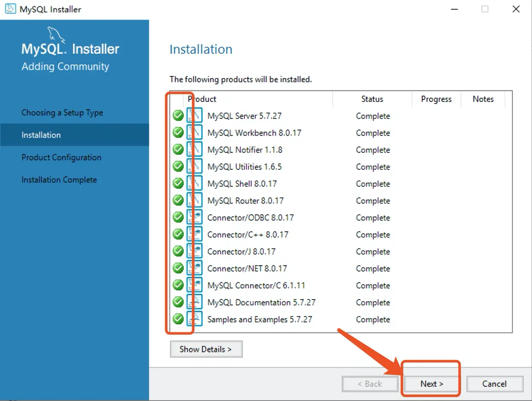Click the Complete status of Samples and Examples
This screenshot has height=401, width=532.
pyautogui.click(x=373, y=320)
